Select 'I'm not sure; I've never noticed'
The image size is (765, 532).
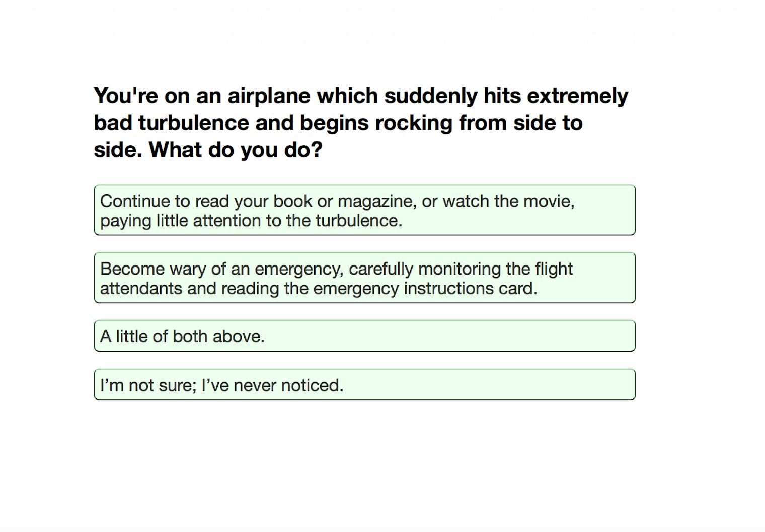point(364,385)
